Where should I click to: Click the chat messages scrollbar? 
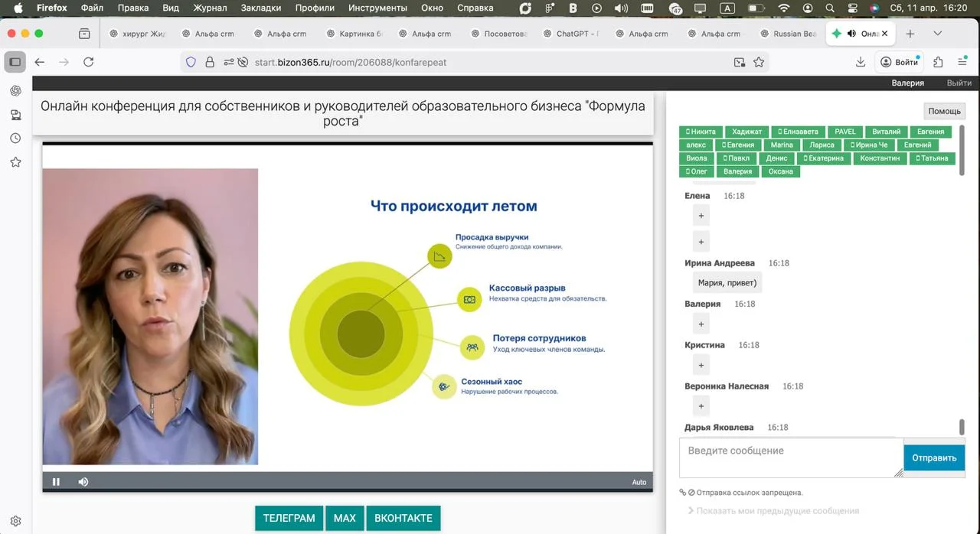tap(962, 427)
